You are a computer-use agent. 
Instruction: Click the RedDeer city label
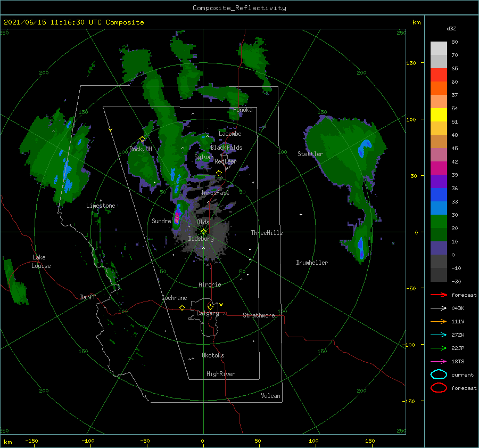pos(226,161)
